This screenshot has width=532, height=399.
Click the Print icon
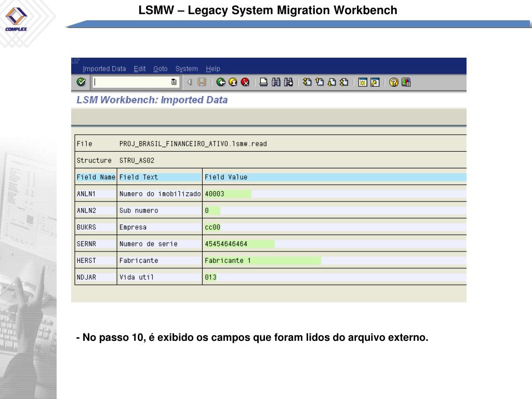pyautogui.click(x=263, y=82)
